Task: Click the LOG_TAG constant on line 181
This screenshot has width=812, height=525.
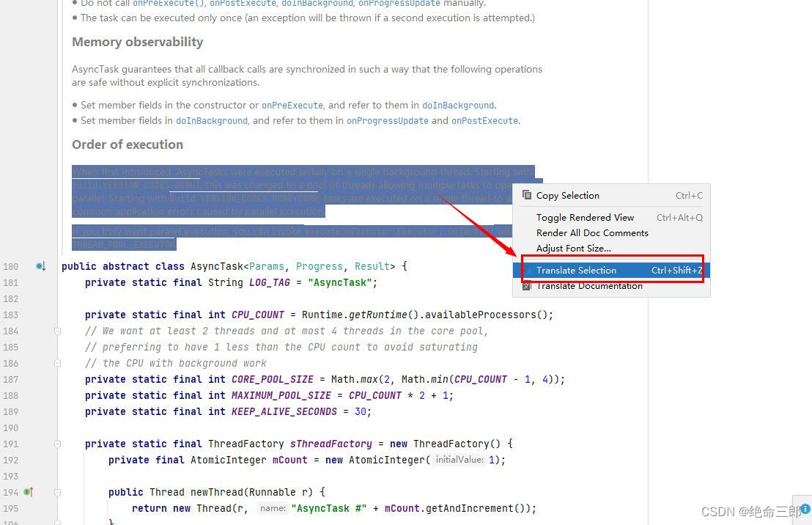Action: tap(269, 282)
